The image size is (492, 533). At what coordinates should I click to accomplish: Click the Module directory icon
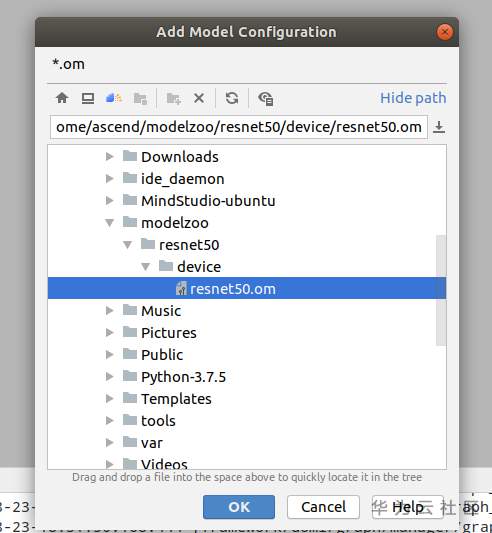[140, 99]
